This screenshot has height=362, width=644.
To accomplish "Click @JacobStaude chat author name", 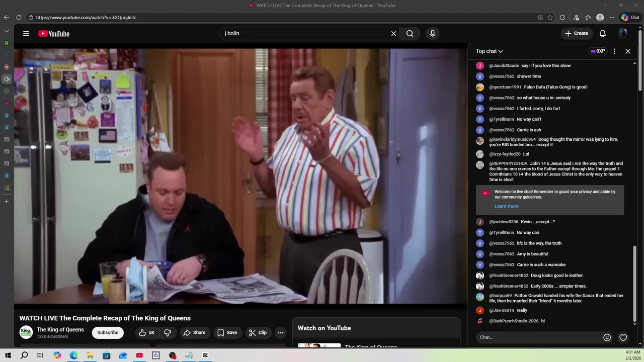I will [504, 66].
